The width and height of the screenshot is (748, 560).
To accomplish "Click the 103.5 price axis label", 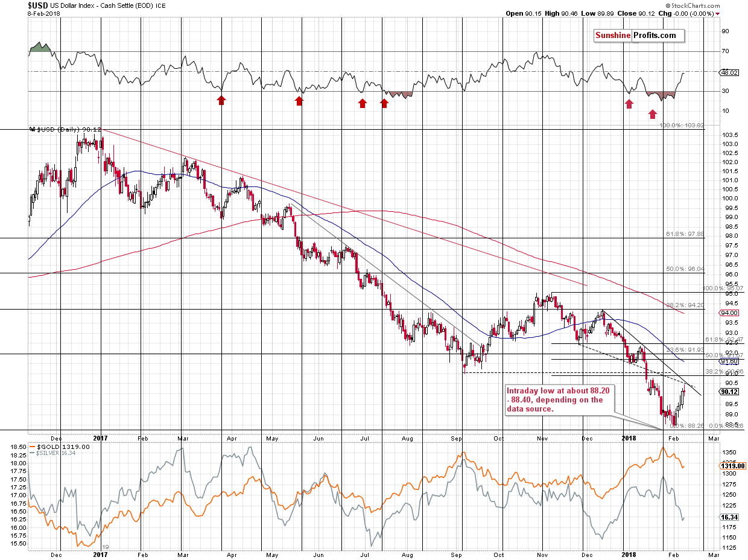I will point(729,135).
